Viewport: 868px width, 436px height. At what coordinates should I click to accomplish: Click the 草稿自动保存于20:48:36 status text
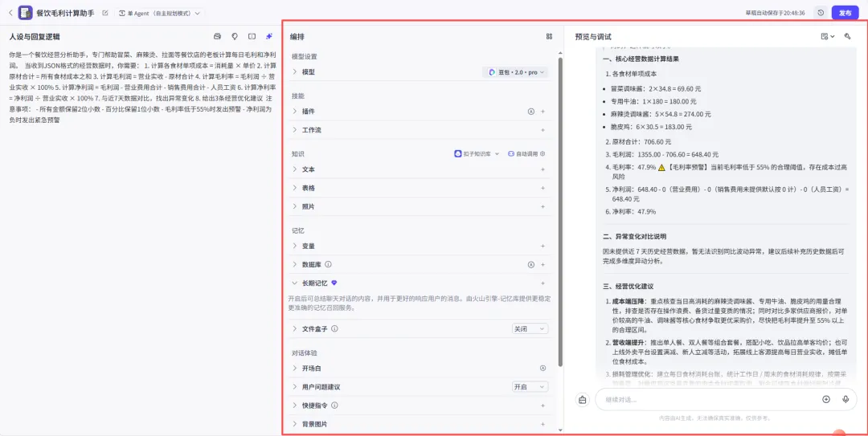[775, 13]
